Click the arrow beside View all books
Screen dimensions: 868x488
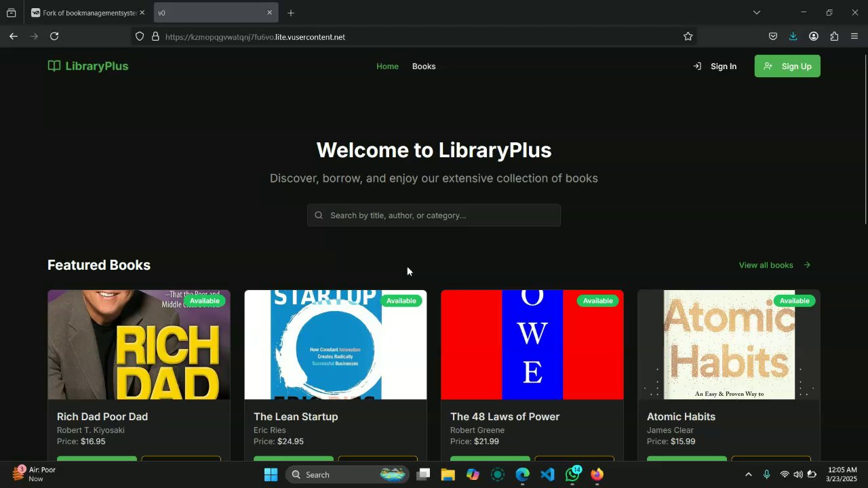click(807, 265)
